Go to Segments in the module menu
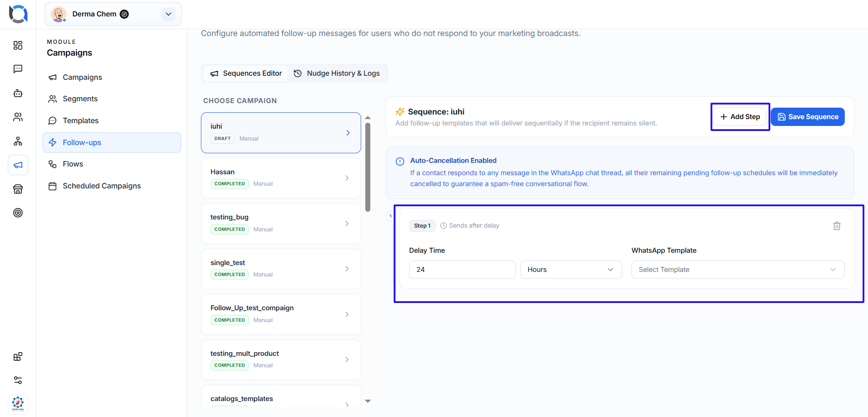Viewport: 868px width, 417px height. [112, 99]
